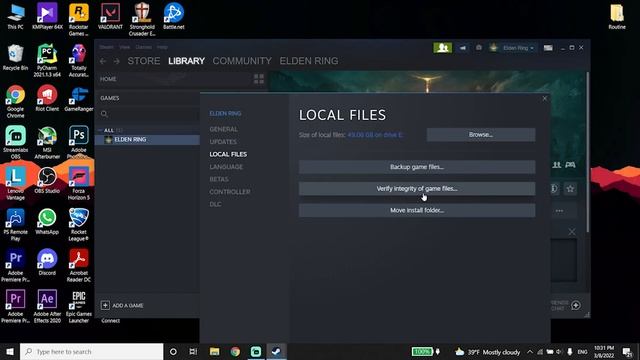The height and width of the screenshot is (360, 640).
Task: Click the Steam window scrollbar
Action: coord(588,152)
